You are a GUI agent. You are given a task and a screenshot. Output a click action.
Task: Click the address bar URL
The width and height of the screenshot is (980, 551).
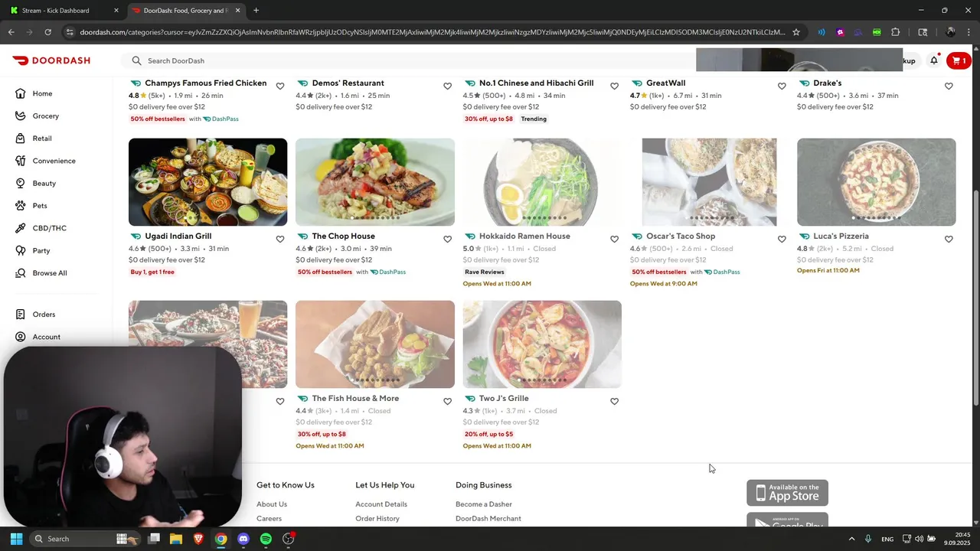click(433, 32)
